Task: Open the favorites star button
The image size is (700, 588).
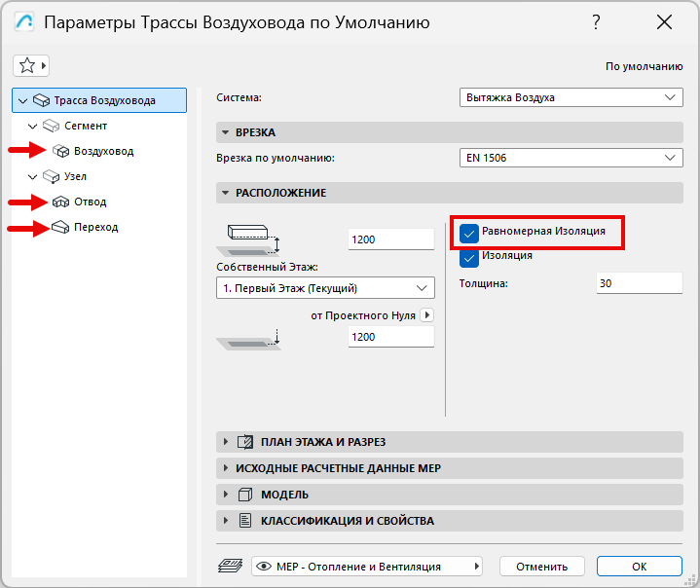Action: [x=31, y=66]
